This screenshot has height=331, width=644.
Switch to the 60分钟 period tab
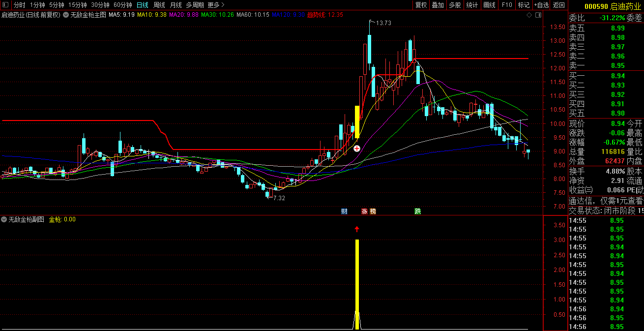tap(122, 5)
